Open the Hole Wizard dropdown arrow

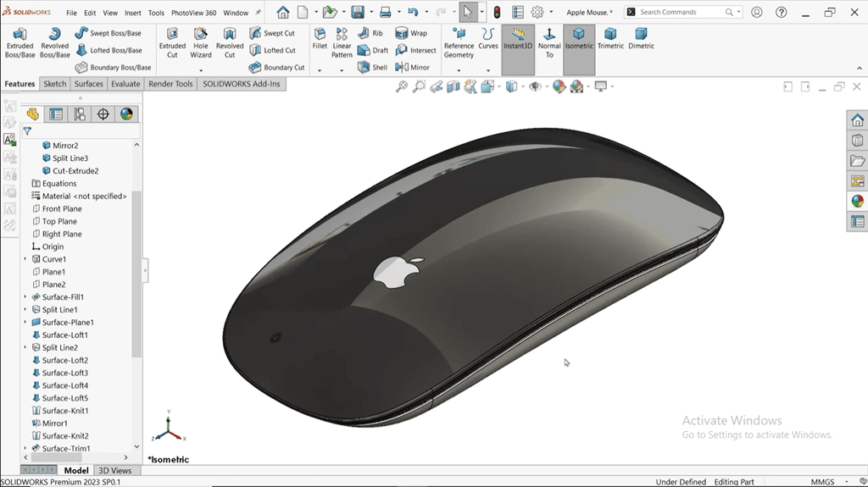[x=200, y=70]
